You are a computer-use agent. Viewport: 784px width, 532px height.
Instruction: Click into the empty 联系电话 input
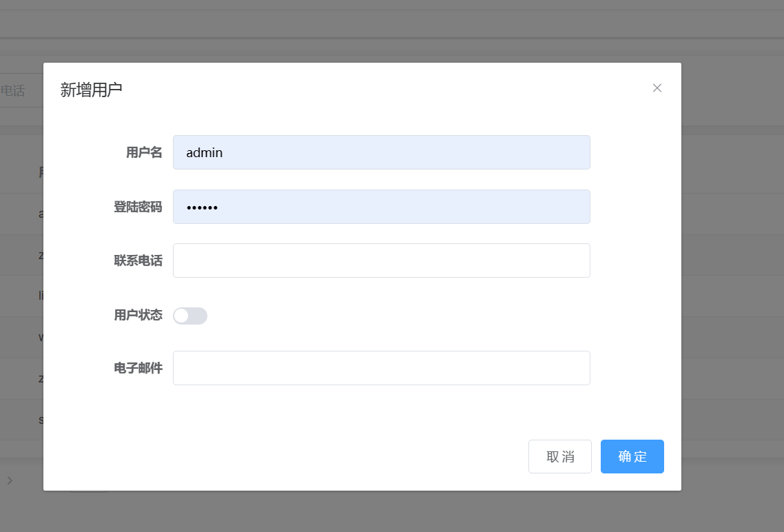click(x=381, y=260)
